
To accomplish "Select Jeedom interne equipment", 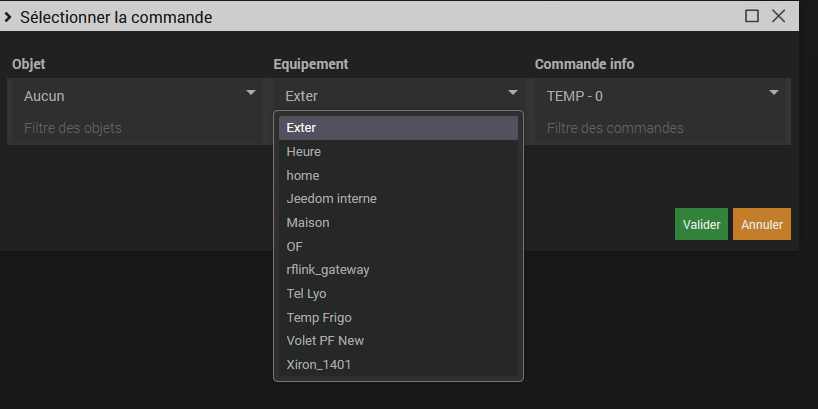I will pyautogui.click(x=398, y=199).
